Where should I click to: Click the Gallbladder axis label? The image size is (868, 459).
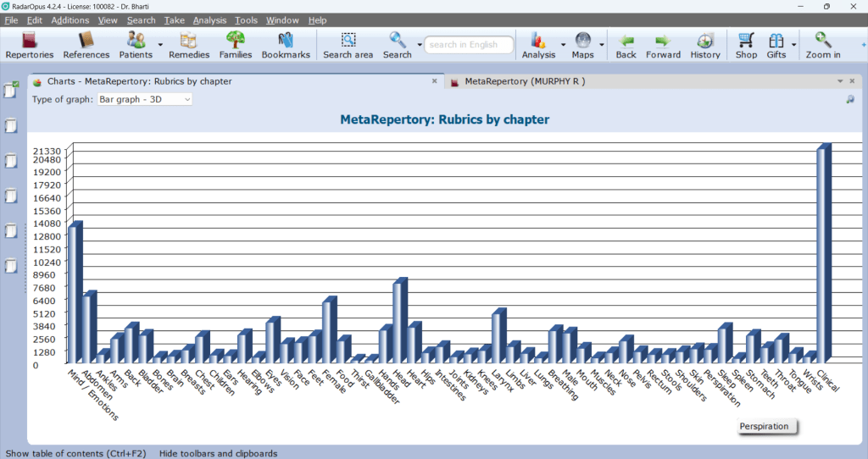point(382,386)
